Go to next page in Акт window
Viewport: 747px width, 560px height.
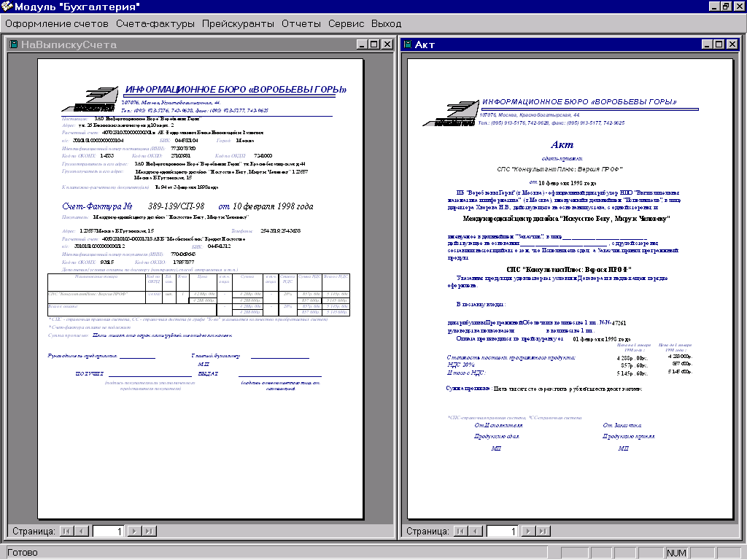(528, 532)
